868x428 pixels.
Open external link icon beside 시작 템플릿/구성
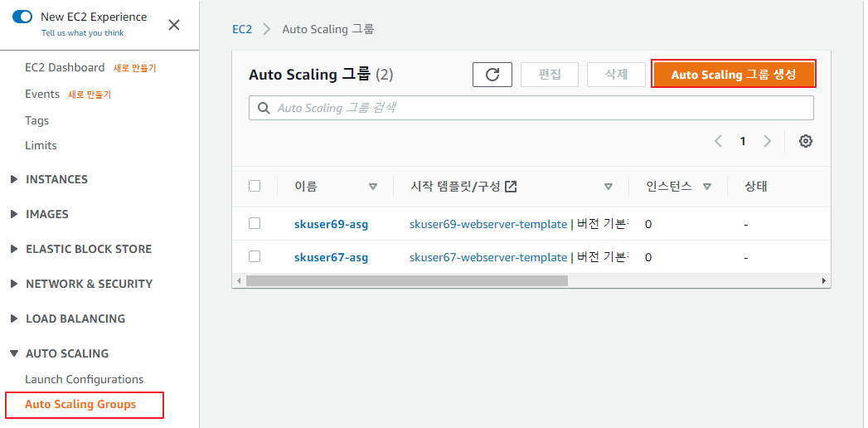[x=511, y=187]
